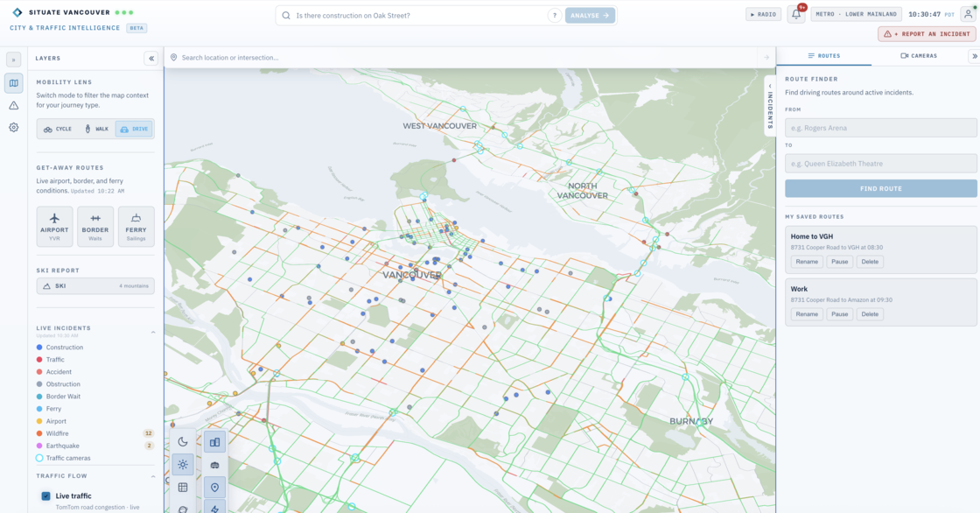Switch to the Routes tab
This screenshot has height=513, width=980.
[x=823, y=56]
